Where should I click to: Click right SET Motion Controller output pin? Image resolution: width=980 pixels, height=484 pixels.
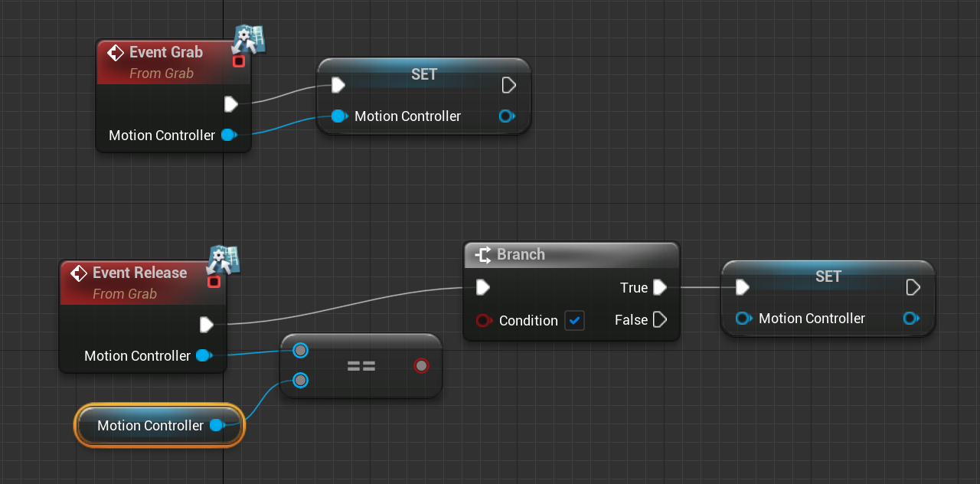pos(911,319)
